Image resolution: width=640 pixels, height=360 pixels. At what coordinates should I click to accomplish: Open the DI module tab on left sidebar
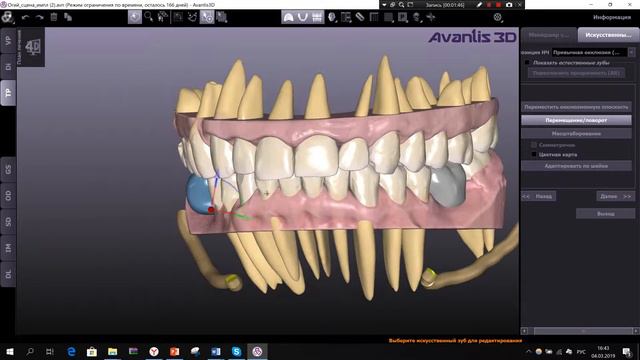point(8,67)
